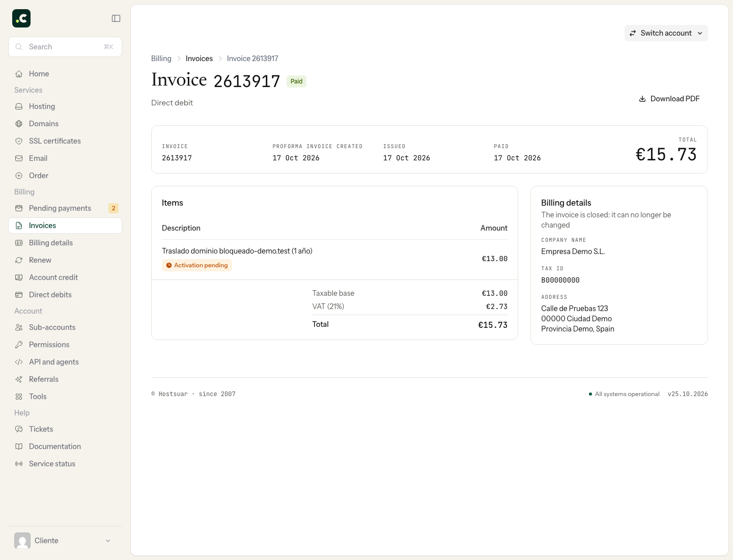
Task: Collapse the sidebar panel icon
Action: click(116, 18)
